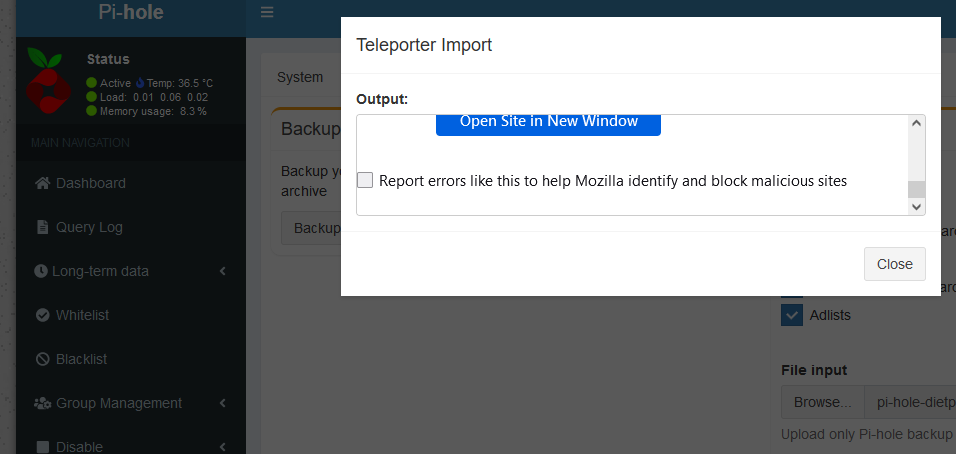956x454 pixels.
Task: Expand the Long-term data submenu chevron
Action: (x=223, y=271)
